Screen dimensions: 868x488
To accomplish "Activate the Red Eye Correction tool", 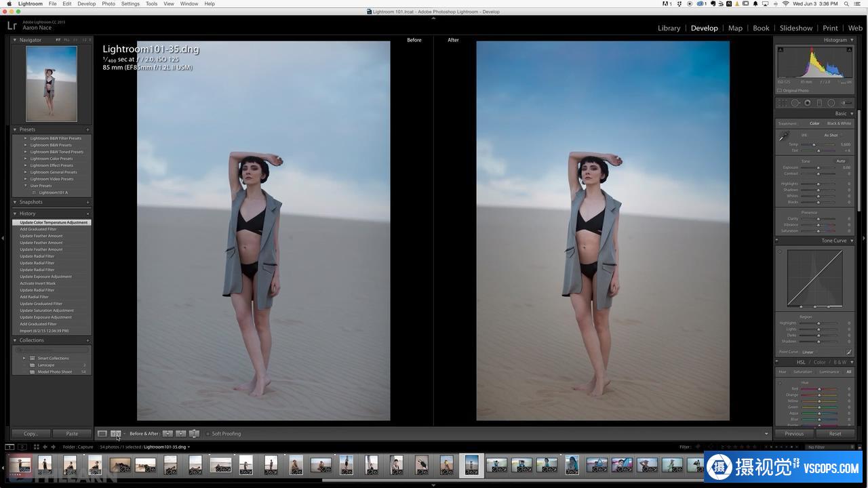I will pyautogui.click(x=808, y=103).
